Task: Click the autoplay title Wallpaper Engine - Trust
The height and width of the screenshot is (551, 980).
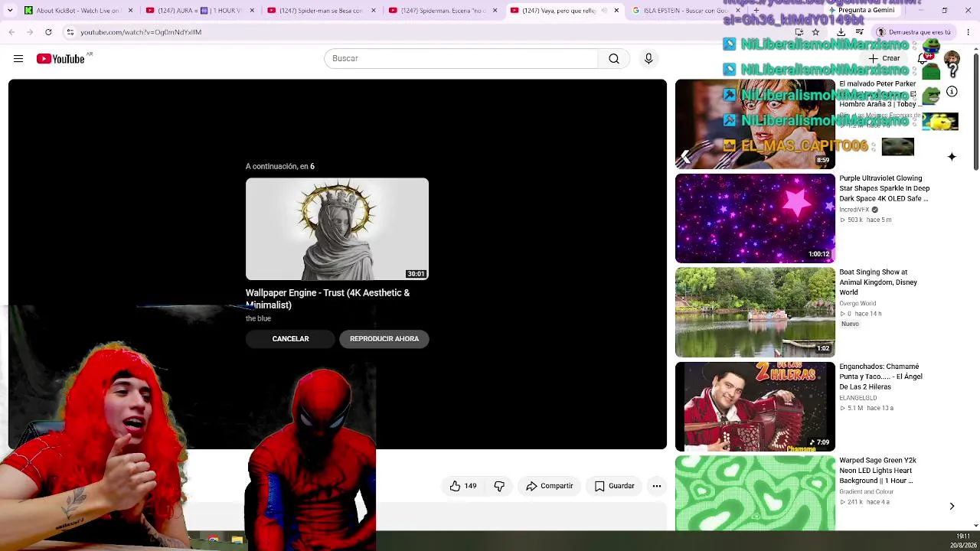Action: click(x=328, y=299)
